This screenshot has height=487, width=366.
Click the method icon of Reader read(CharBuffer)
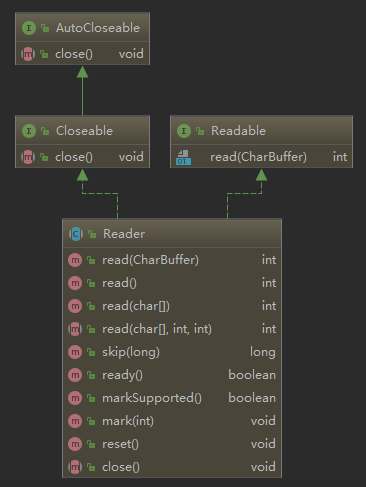coord(75,260)
